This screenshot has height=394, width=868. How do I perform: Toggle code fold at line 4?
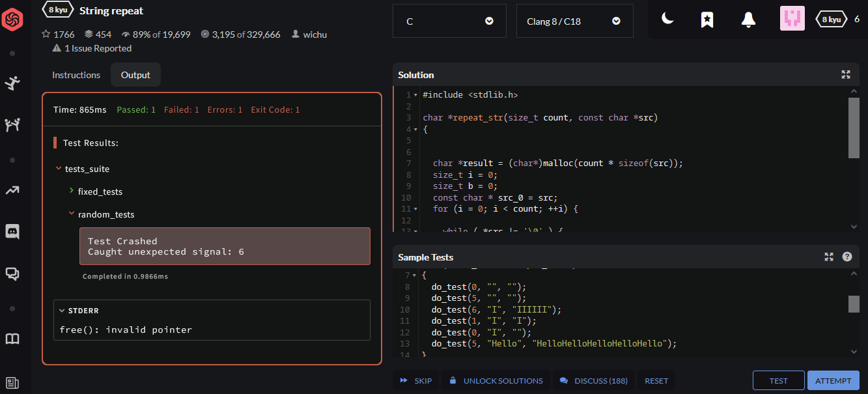coord(415,130)
